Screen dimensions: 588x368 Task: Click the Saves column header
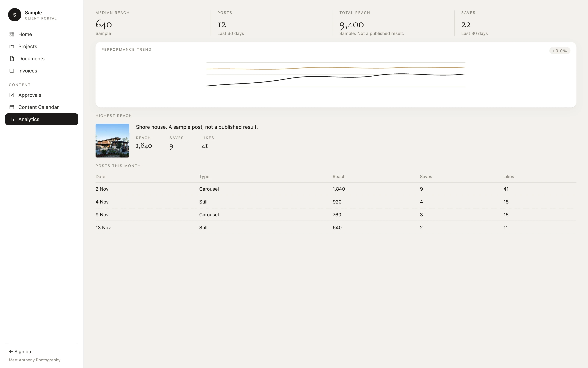click(426, 177)
